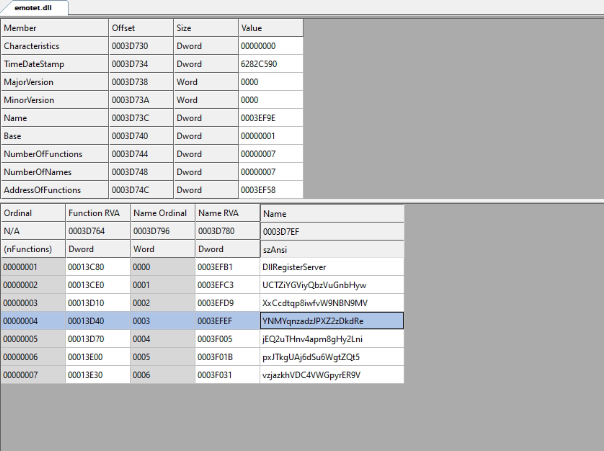
Task: Select the AddressOfFunctions member cell
Action: click(x=55, y=190)
